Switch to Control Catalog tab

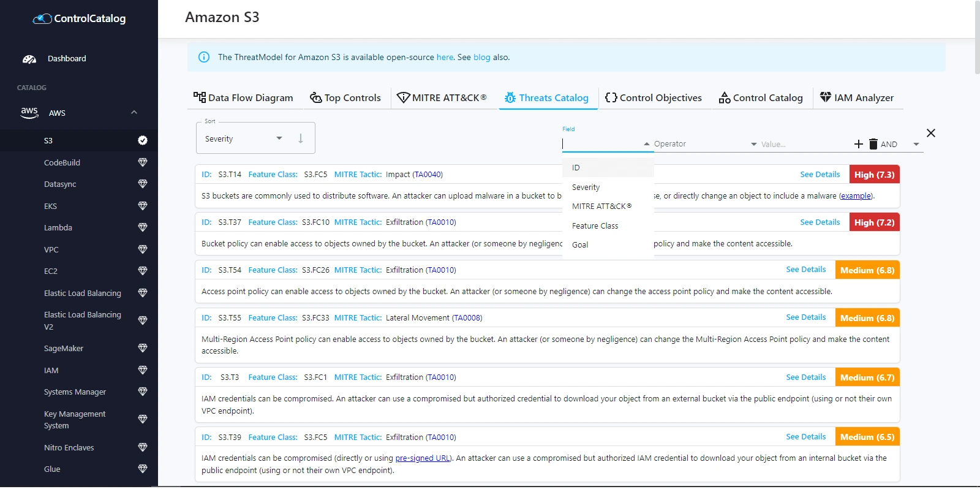(x=761, y=97)
